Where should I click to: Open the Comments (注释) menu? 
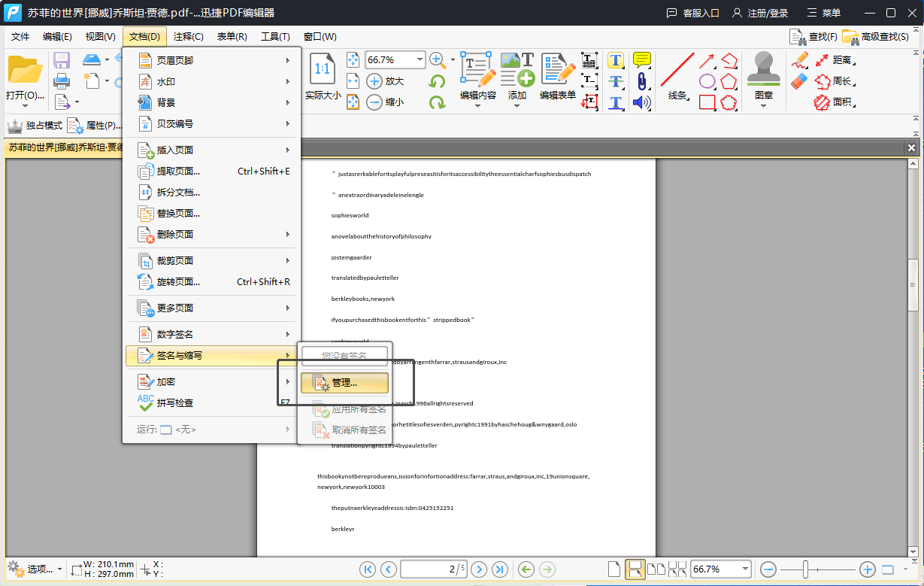188,37
